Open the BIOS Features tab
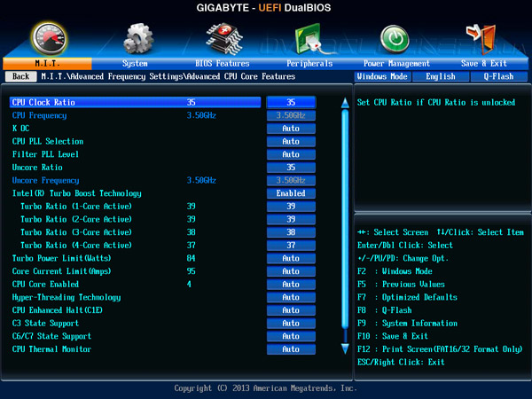 [x=223, y=64]
